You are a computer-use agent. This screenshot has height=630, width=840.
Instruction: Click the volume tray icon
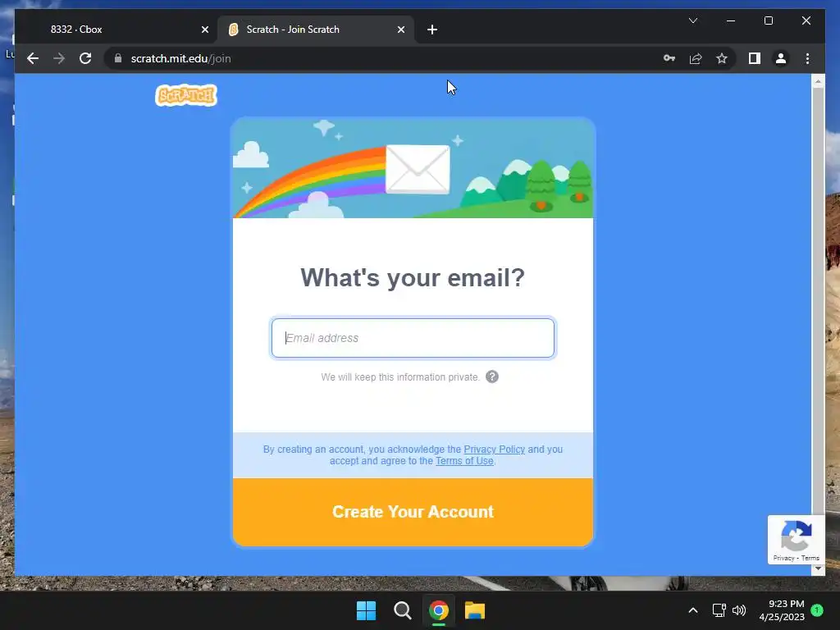(739, 610)
